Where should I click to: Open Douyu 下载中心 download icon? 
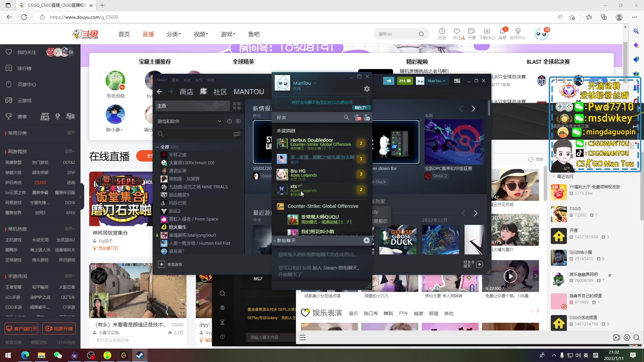pos(487,31)
